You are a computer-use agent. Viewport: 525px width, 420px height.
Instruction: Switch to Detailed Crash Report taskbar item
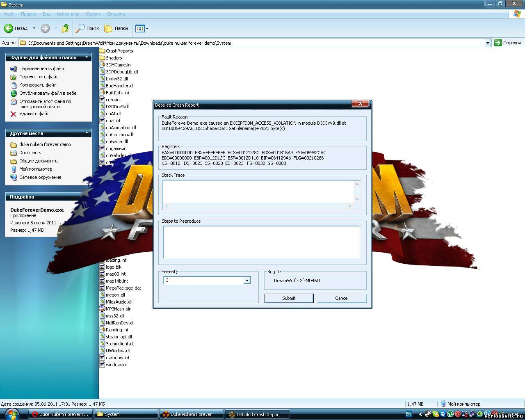[258, 414]
